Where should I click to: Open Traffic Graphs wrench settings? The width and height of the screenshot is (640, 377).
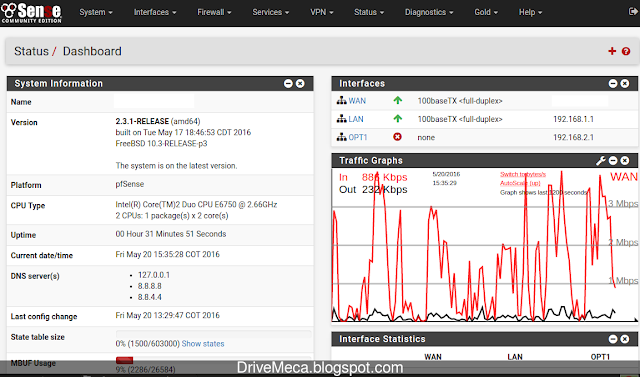pyautogui.click(x=601, y=161)
